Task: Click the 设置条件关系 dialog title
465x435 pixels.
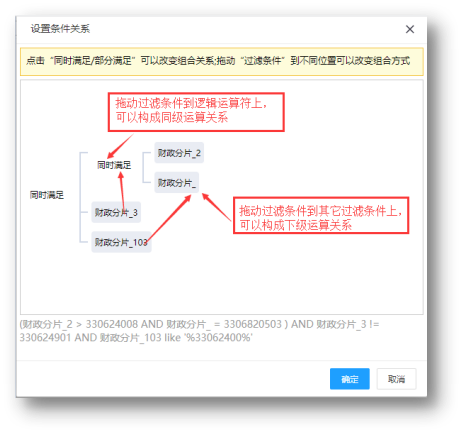Action: pyautogui.click(x=60, y=29)
